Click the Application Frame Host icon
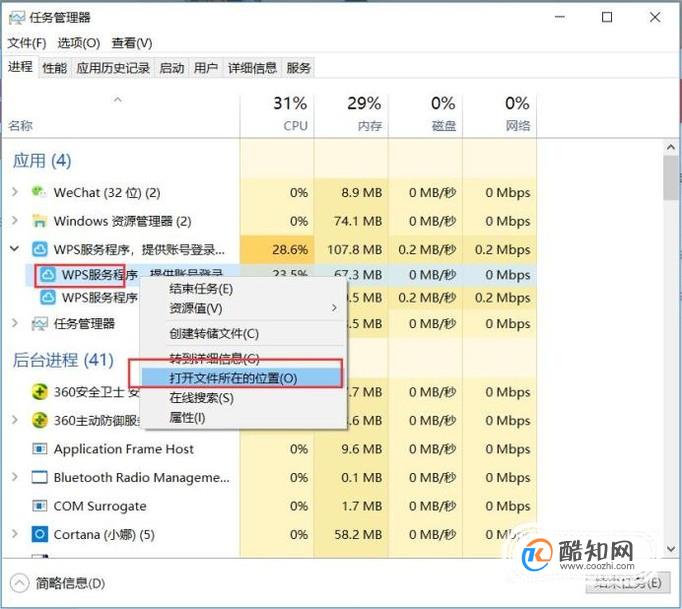The height and width of the screenshot is (609, 682). pyautogui.click(x=40, y=448)
